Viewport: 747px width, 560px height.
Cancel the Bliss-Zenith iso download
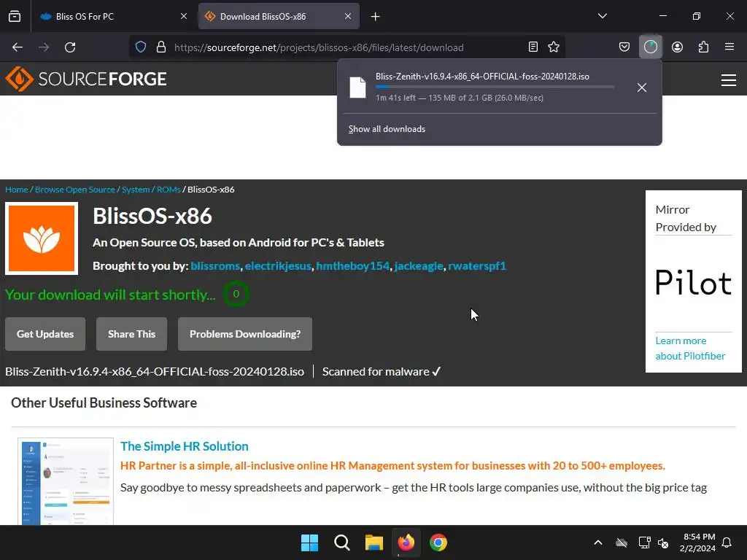tap(642, 87)
